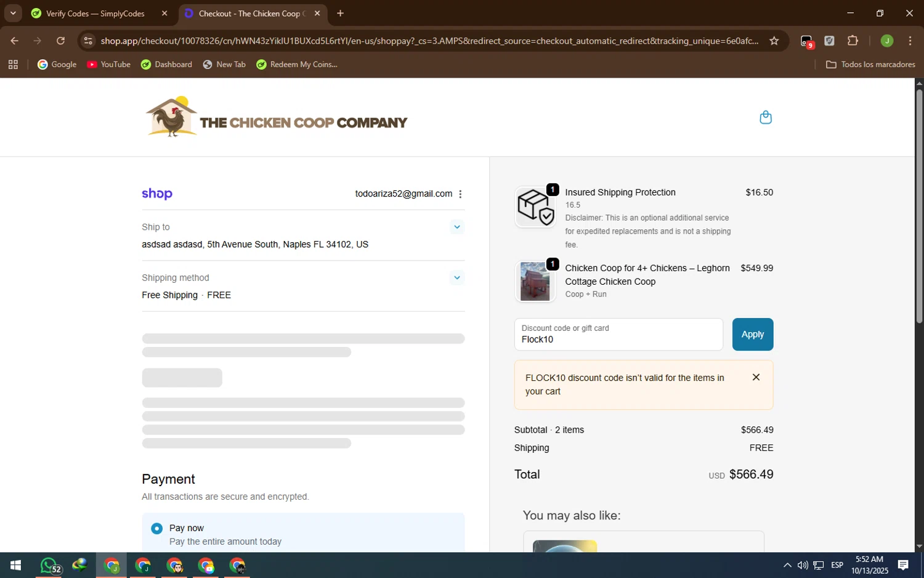The image size is (924, 578).
Task: Open the Dashboard bookmark
Action: point(167,65)
